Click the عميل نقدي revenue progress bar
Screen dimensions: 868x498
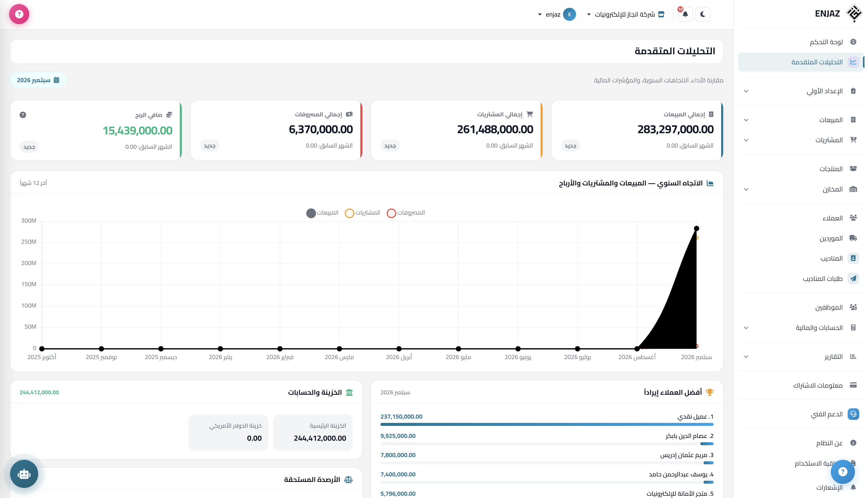[547, 424]
